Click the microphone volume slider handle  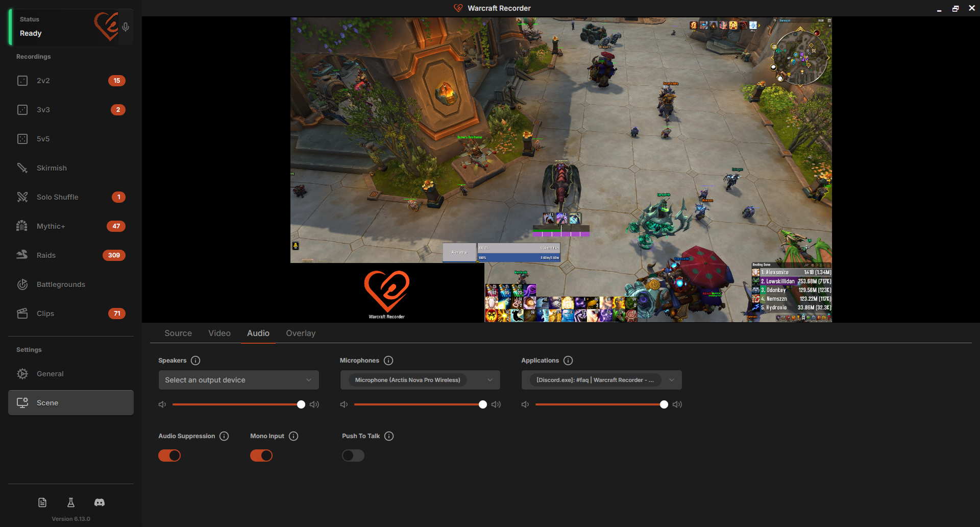(x=483, y=404)
